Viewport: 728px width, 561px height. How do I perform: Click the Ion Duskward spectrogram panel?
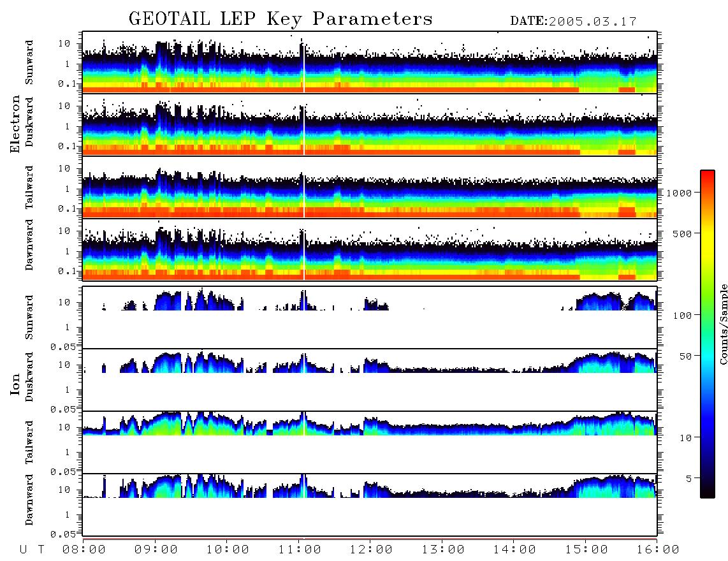pos(370,379)
